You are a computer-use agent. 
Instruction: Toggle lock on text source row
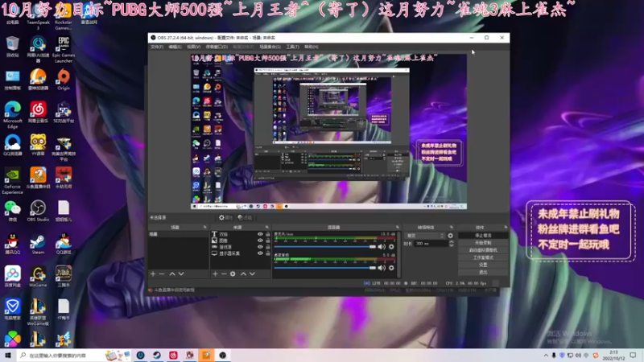pyautogui.click(x=268, y=234)
